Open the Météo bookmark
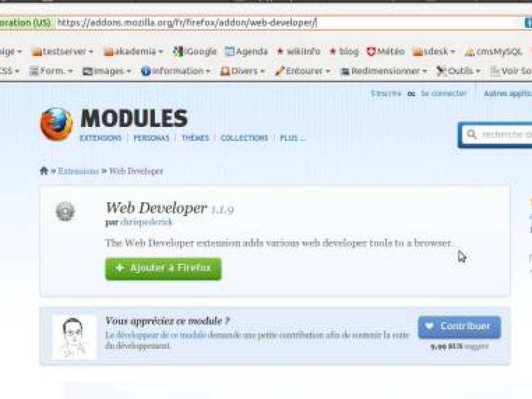 coord(386,52)
